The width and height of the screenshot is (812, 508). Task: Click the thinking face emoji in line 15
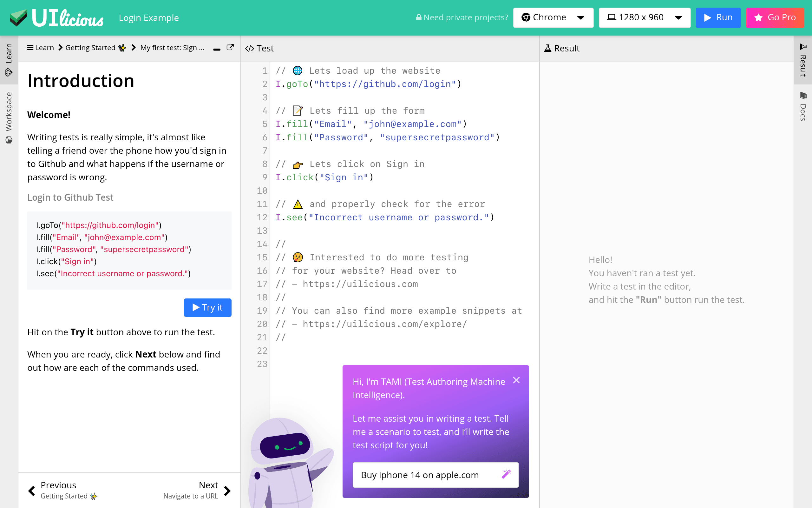click(298, 257)
